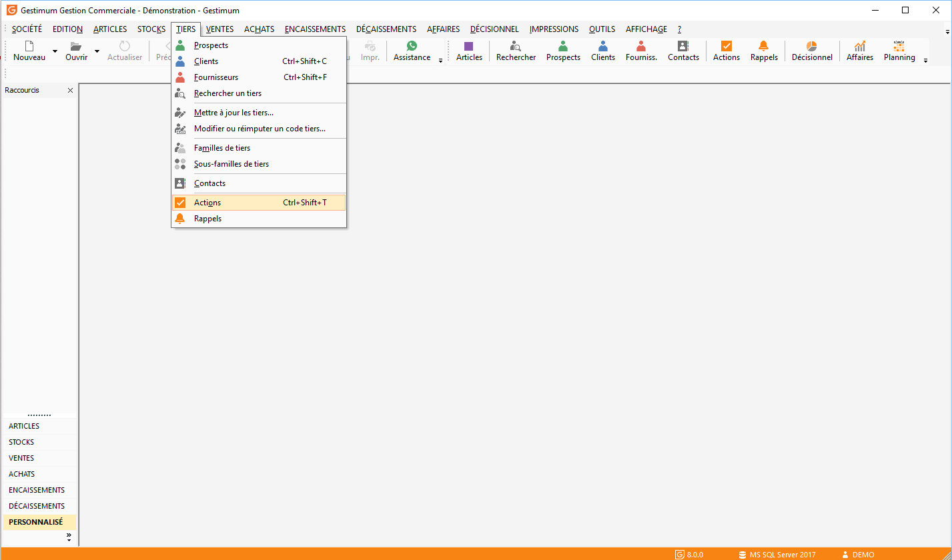Select VENTES in the shortcuts sidebar

pos(39,458)
